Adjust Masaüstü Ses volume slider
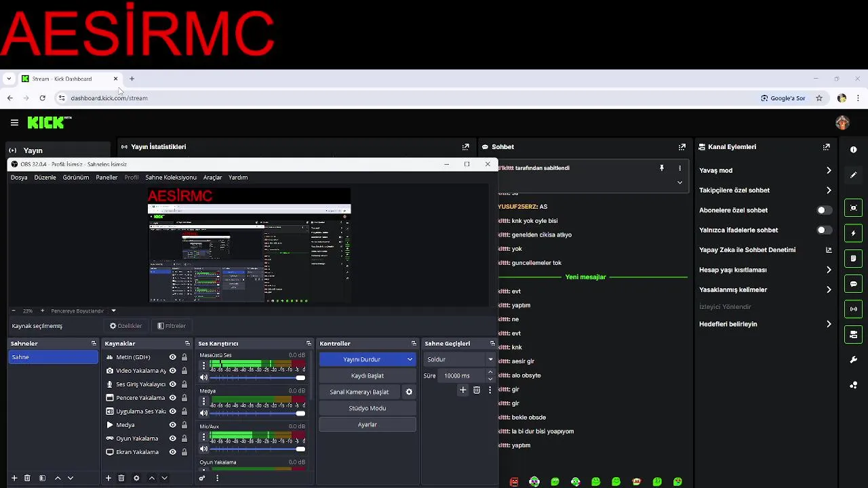Screen dimensions: 868x488 tap(258, 378)
